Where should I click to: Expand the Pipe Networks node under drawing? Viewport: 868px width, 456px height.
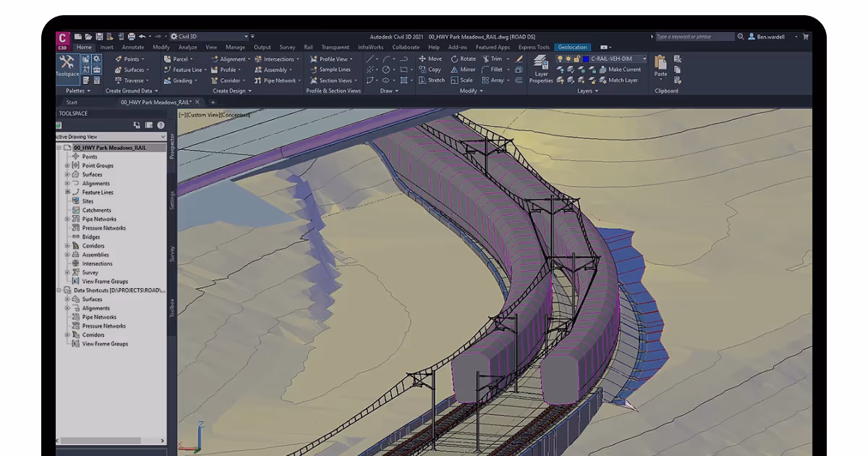[x=67, y=219]
